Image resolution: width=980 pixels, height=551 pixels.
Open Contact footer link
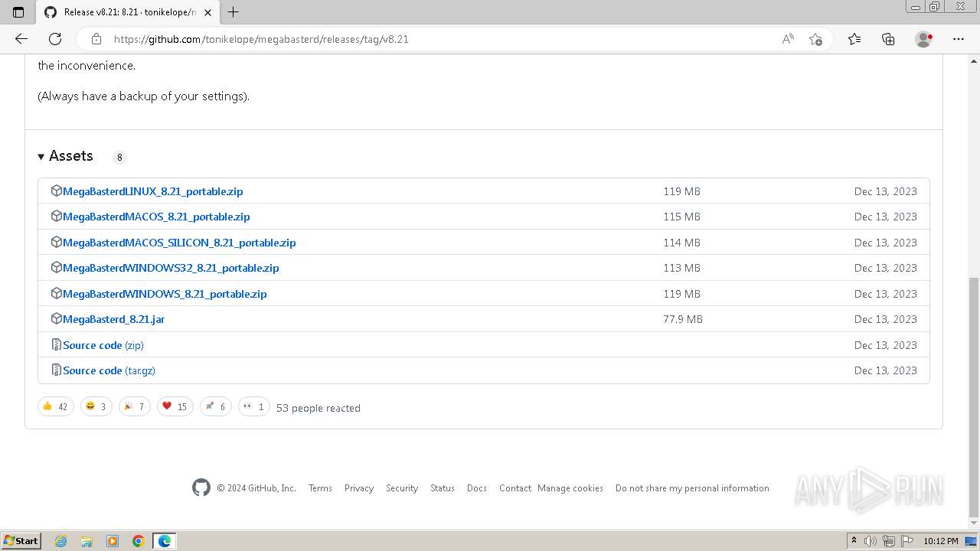tap(515, 488)
